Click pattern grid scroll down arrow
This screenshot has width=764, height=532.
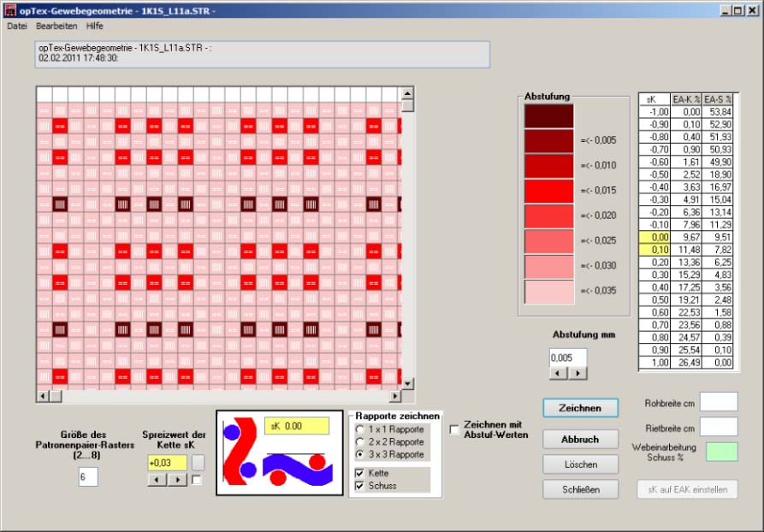pyautogui.click(x=408, y=384)
